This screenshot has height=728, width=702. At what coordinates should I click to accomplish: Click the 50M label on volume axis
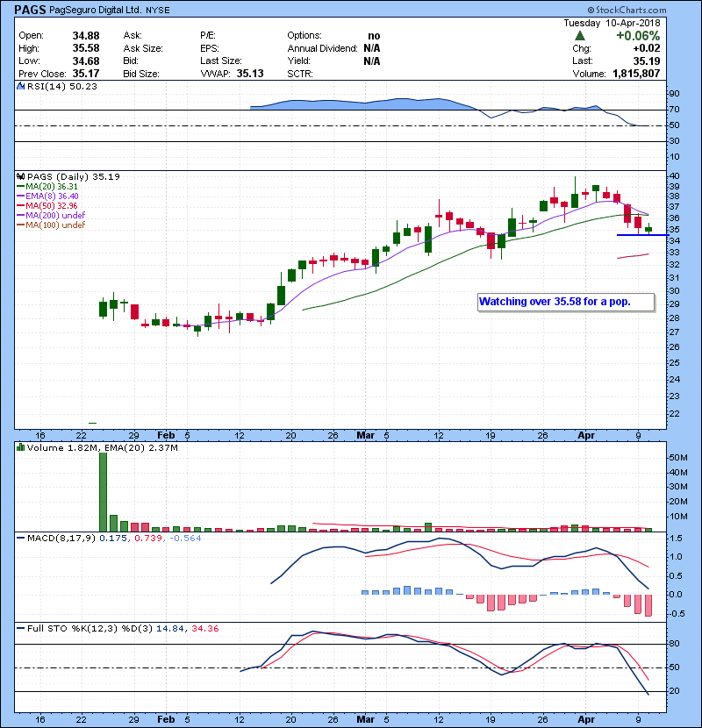click(677, 458)
